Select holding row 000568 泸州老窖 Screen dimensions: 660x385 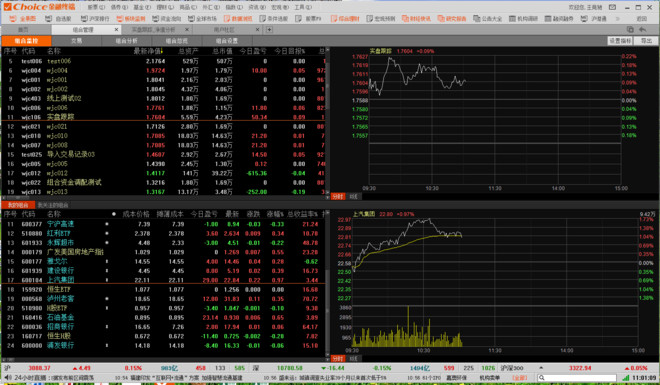coord(163,299)
